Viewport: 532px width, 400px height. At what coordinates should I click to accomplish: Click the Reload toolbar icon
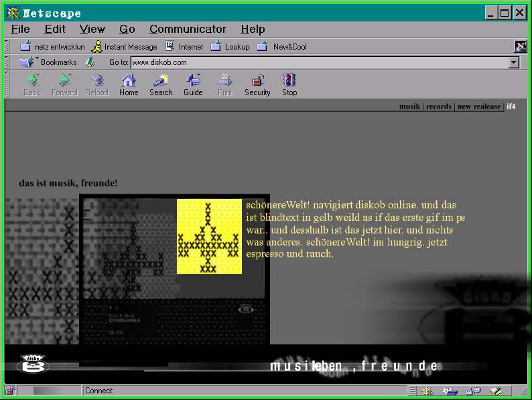pyautogui.click(x=96, y=85)
